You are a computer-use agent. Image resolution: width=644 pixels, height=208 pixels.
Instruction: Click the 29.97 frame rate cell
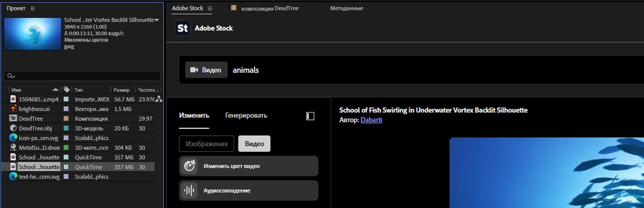click(146, 118)
